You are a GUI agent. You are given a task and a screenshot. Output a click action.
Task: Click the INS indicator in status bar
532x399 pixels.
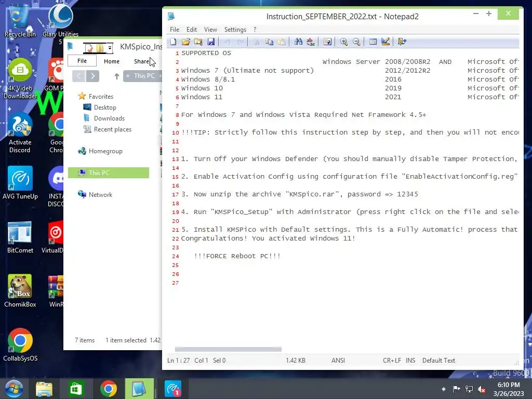(x=410, y=361)
